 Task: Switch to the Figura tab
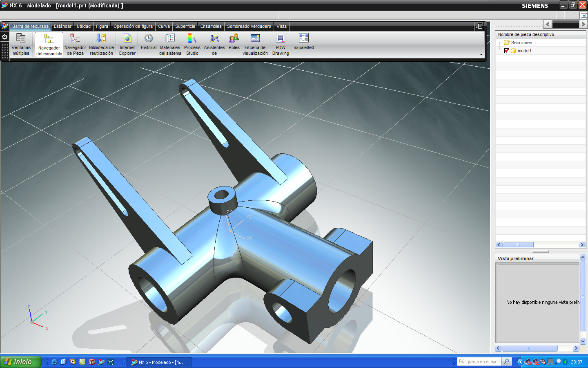click(x=102, y=26)
